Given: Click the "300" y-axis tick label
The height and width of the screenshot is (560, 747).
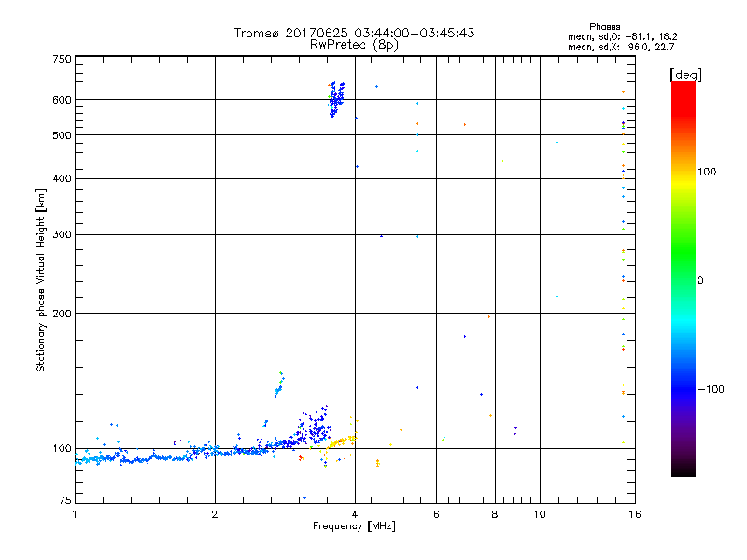Looking at the screenshot, I should click(x=62, y=235).
